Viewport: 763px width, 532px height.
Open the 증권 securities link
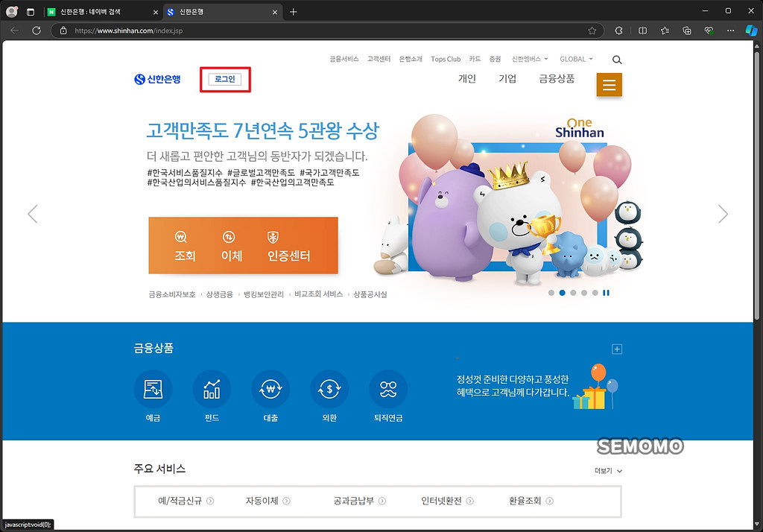[x=495, y=59]
